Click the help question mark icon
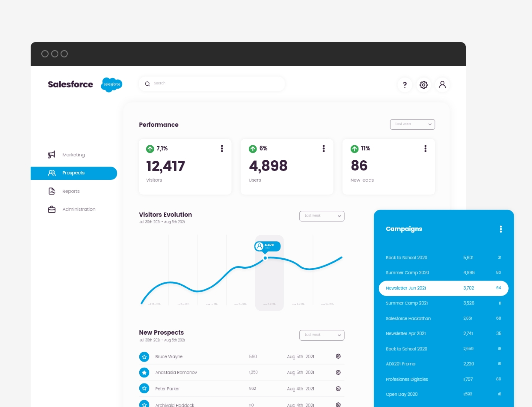The height and width of the screenshot is (407, 532). coord(404,85)
